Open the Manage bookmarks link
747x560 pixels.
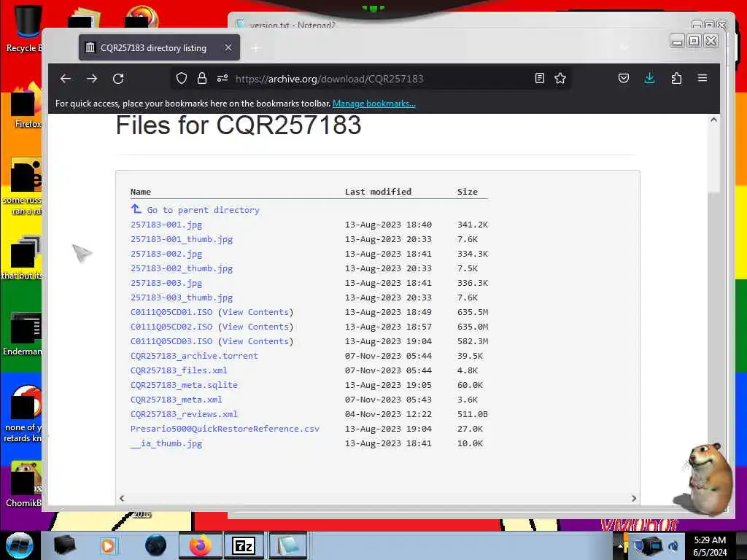(x=374, y=104)
